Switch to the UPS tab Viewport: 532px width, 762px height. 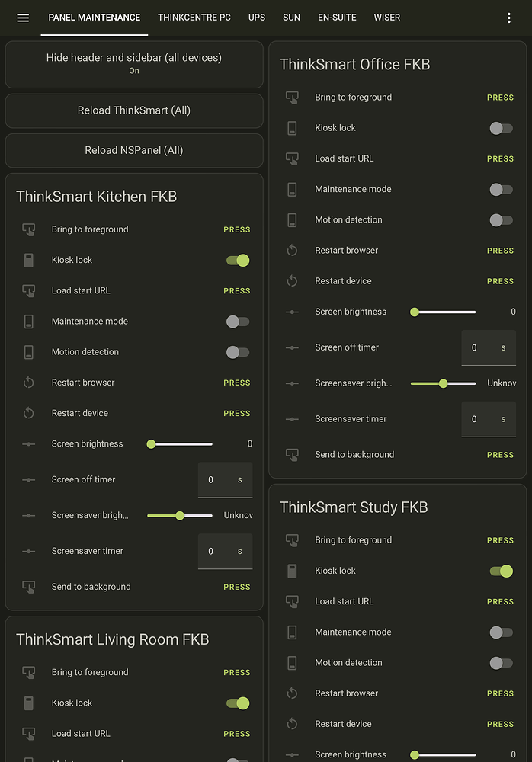point(257,18)
